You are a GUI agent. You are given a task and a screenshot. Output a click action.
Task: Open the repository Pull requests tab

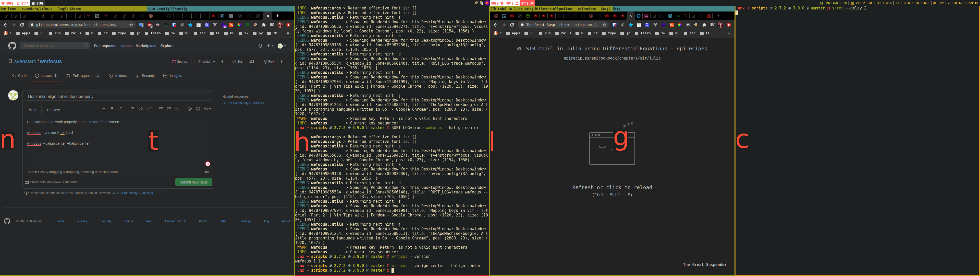[83, 76]
